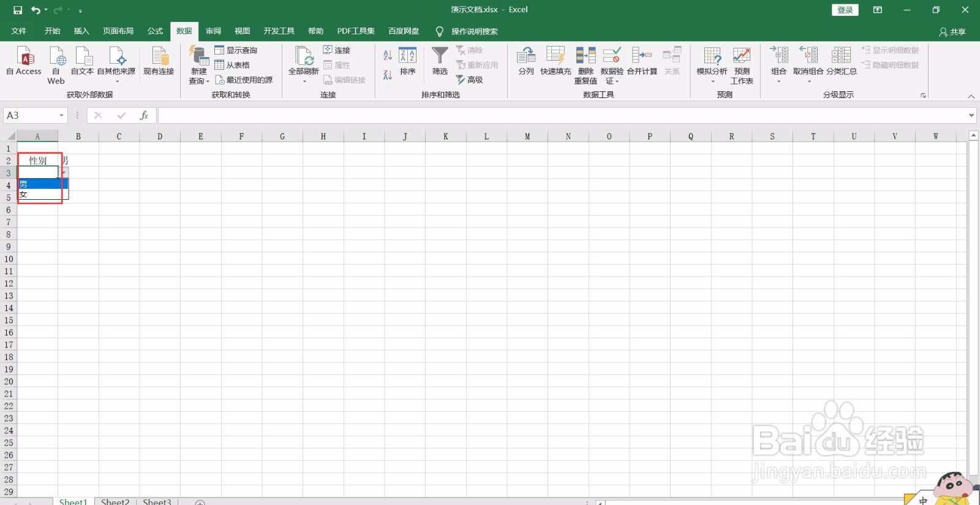Viewport: 980px width, 505px height.
Task: Import data From Web
Action: [x=56, y=65]
